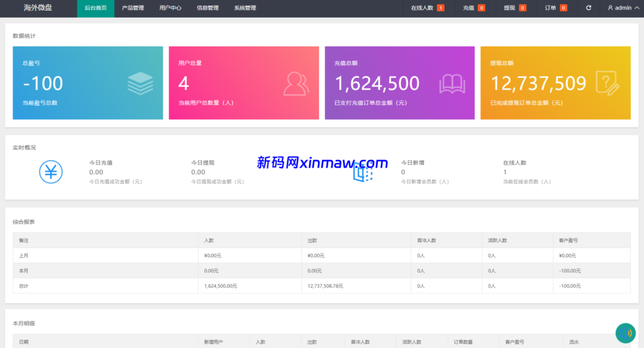
Task: Click the 当前用户总数量 caption
Action: point(206,103)
